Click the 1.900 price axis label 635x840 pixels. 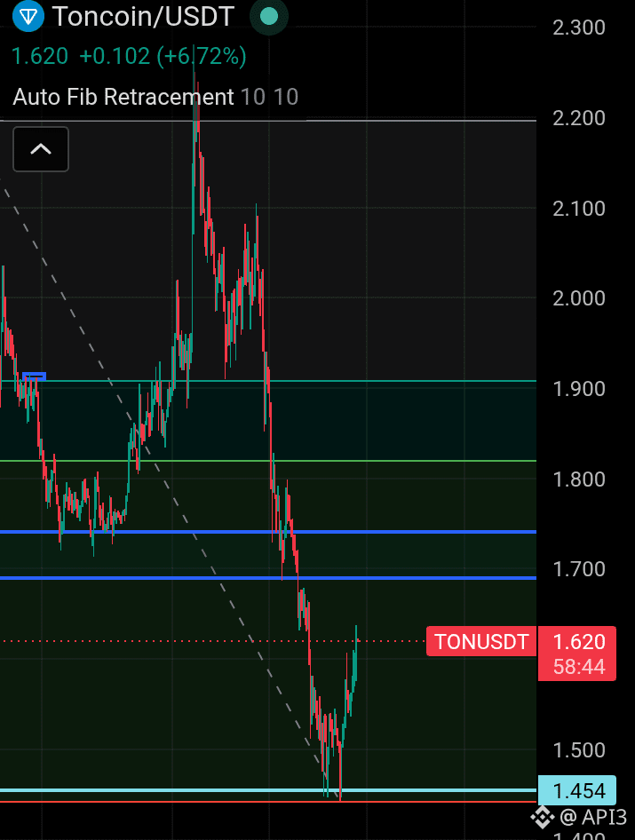point(579,389)
